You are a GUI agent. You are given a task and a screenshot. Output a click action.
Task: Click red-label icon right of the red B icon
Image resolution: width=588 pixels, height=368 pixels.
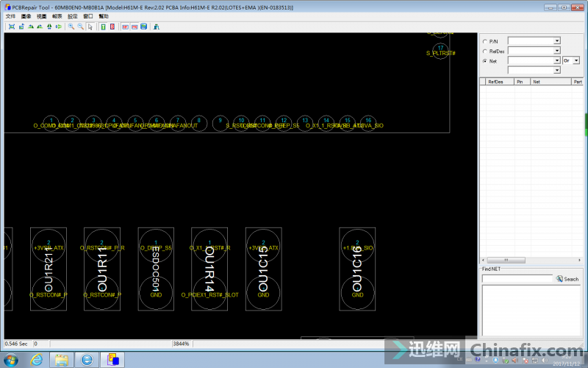(x=125, y=26)
